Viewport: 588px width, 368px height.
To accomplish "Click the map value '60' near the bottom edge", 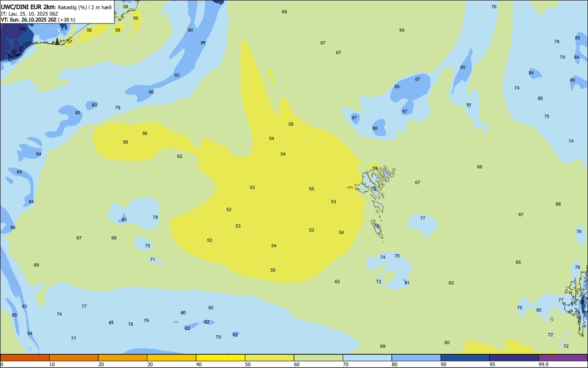I will pyautogui.click(x=447, y=342).
